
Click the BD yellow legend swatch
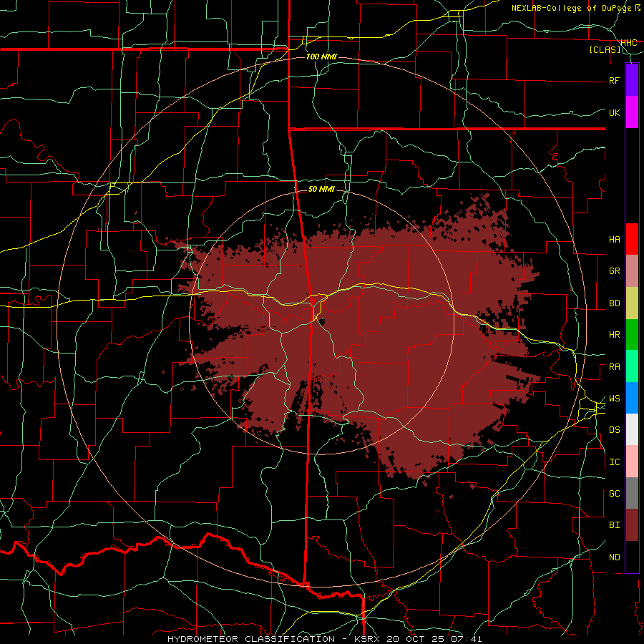[632, 303]
